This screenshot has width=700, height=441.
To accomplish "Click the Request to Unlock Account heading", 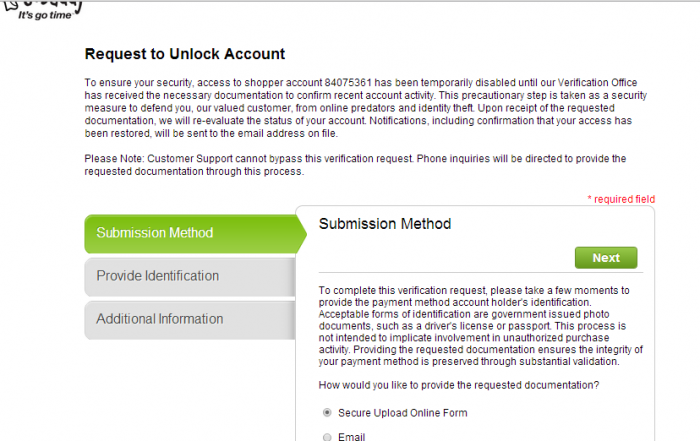I will 185,54.
